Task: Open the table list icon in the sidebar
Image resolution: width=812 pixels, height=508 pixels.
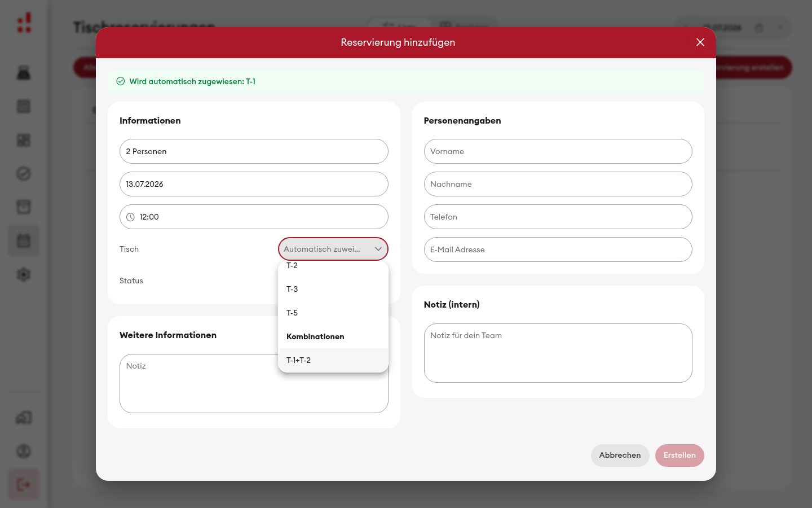Action: (24, 107)
